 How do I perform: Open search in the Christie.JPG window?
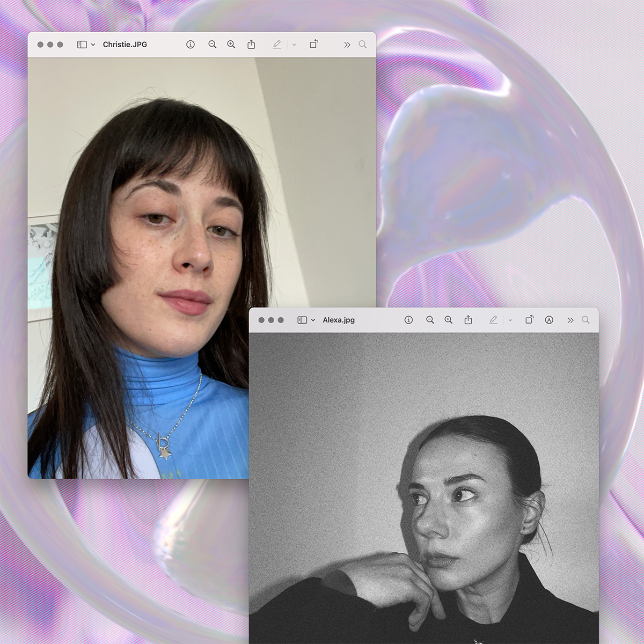click(x=363, y=45)
